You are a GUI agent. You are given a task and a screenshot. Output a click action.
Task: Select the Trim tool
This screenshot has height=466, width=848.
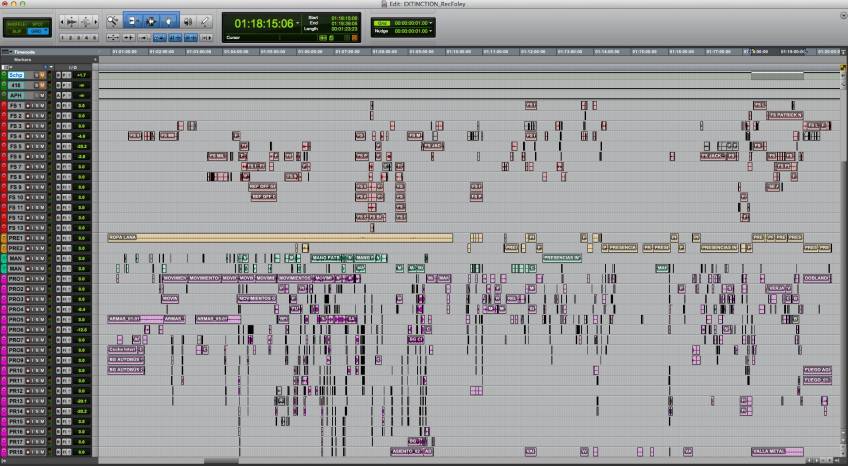tap(133, 20)
